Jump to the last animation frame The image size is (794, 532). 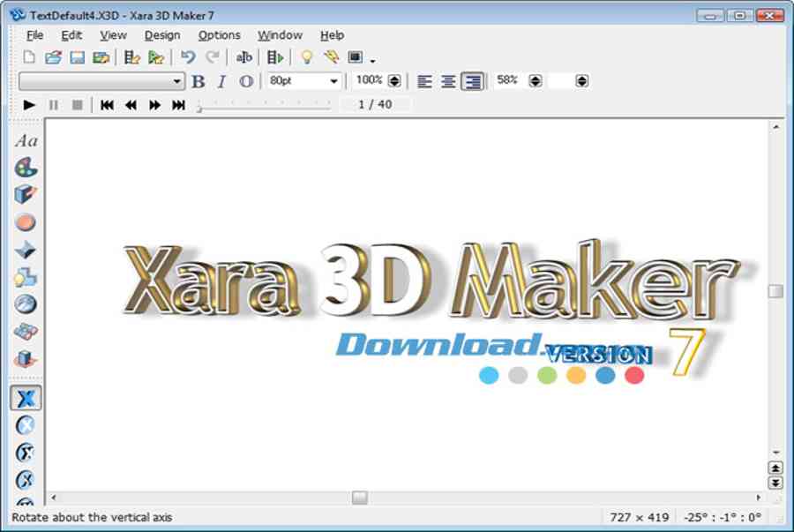click(x=178, y=105)
